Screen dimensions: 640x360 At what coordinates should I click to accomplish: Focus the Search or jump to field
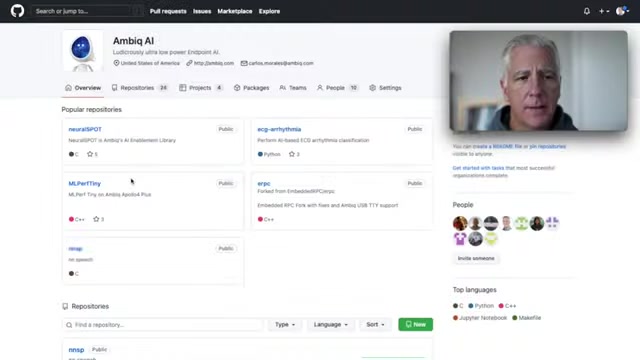(87, 11)
